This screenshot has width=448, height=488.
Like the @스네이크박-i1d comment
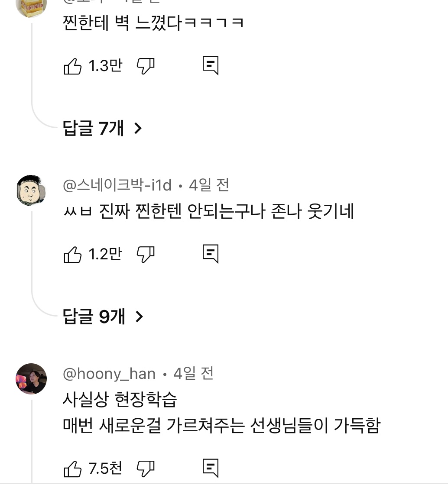72,254
